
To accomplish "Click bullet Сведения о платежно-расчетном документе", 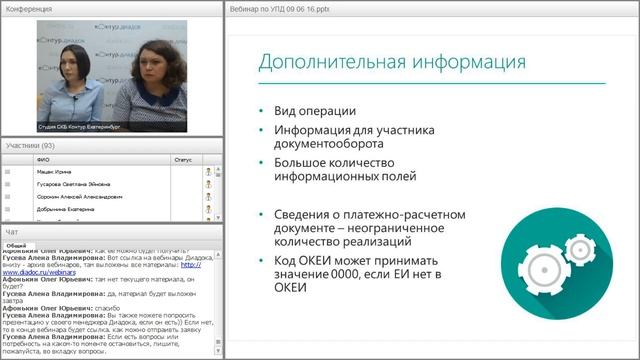I will pyautogui.click(x=369, y=228).
